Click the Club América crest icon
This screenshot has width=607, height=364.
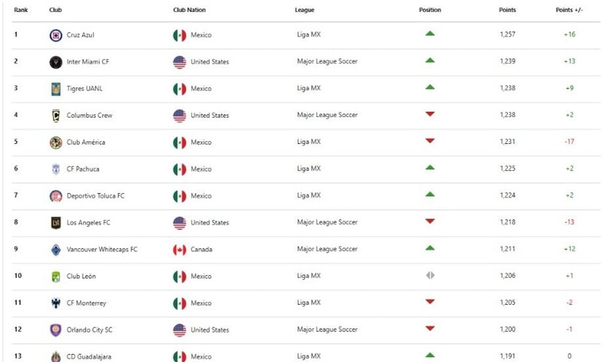tap(56, 143)
